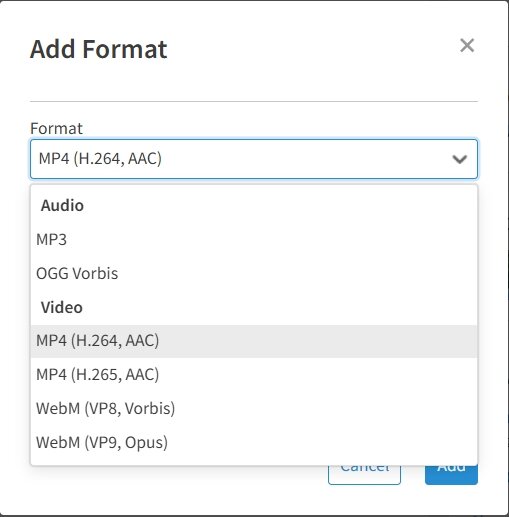Pick MP4 (H.265, AAC) format
The width and height of the screenshot is (509, 517).
click(x=254, y=375)
